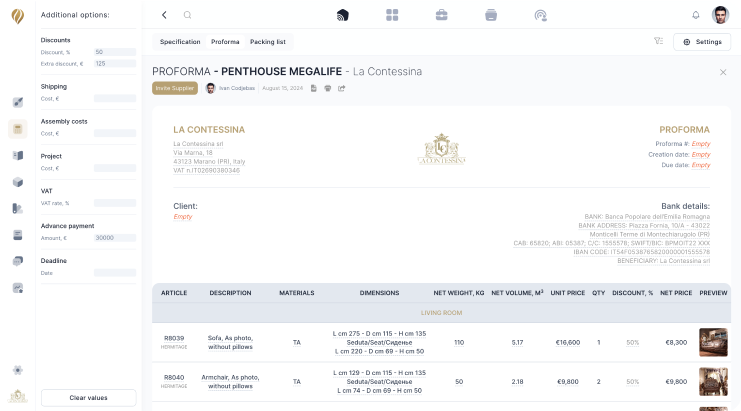Open the R8040 armchair preview thumbnail
The height and width of the screenshot is (411, 741).
click(713, 381)
